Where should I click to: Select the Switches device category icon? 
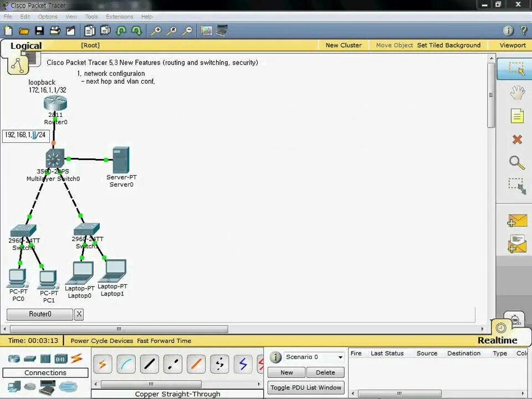30,359
